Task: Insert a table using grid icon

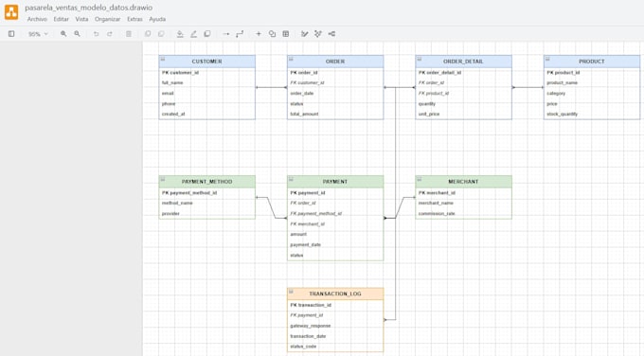Action: [x=286, y=34]
